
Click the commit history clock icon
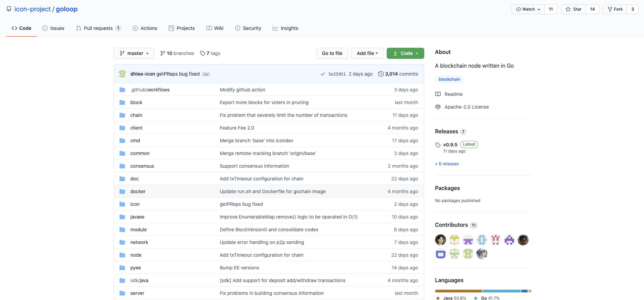pos(381,74)
